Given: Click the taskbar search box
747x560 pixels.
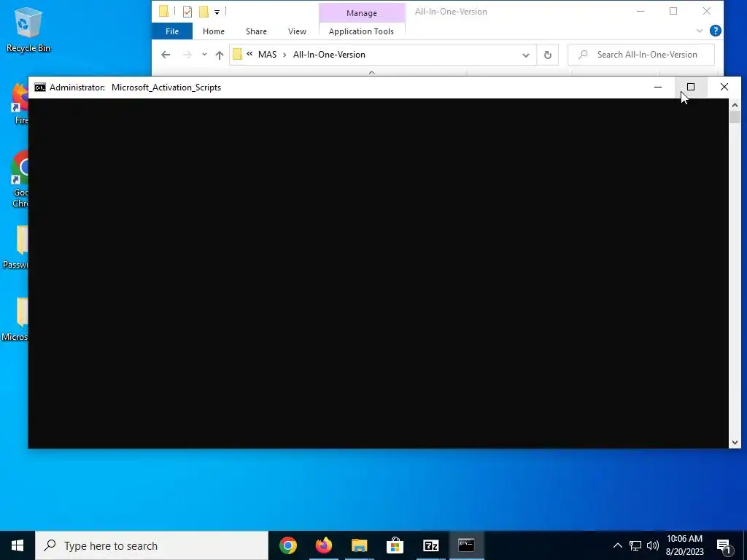Looking at the screenshot, I should (152, 545).
